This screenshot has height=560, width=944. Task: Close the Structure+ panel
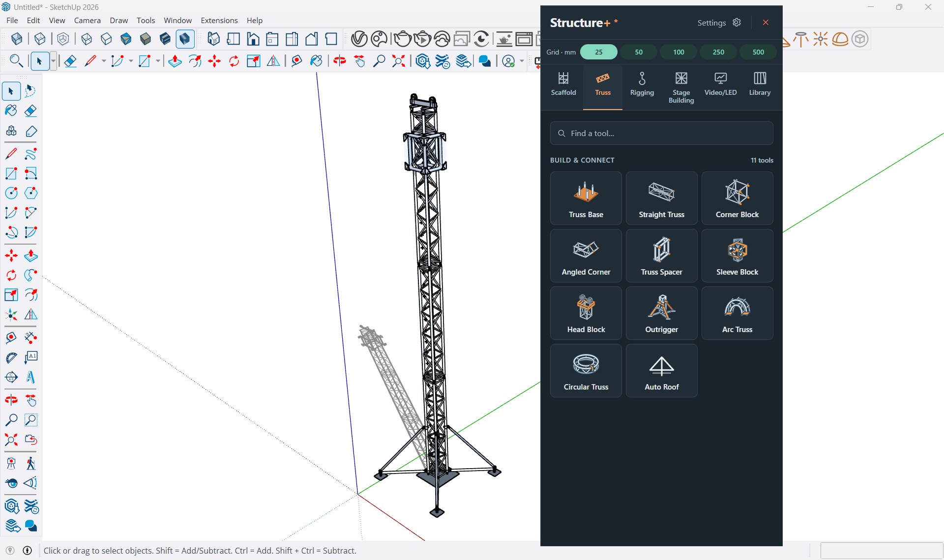[x=766, y=23]
